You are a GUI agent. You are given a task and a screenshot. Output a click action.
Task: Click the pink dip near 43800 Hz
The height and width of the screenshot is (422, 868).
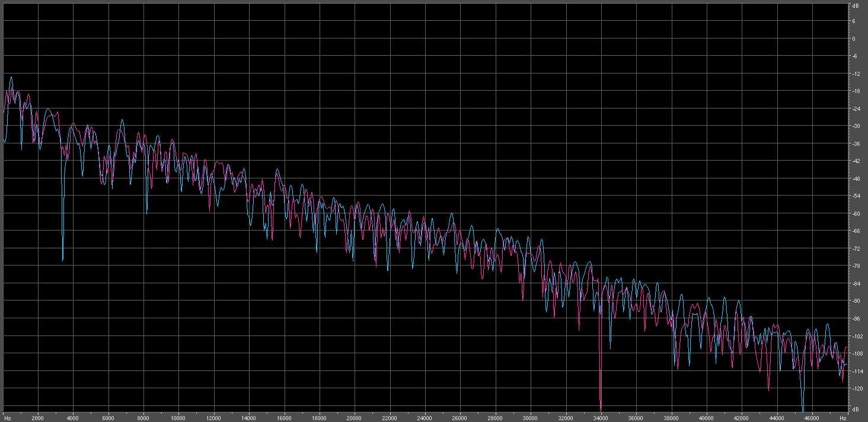click(x=768, y=388)
